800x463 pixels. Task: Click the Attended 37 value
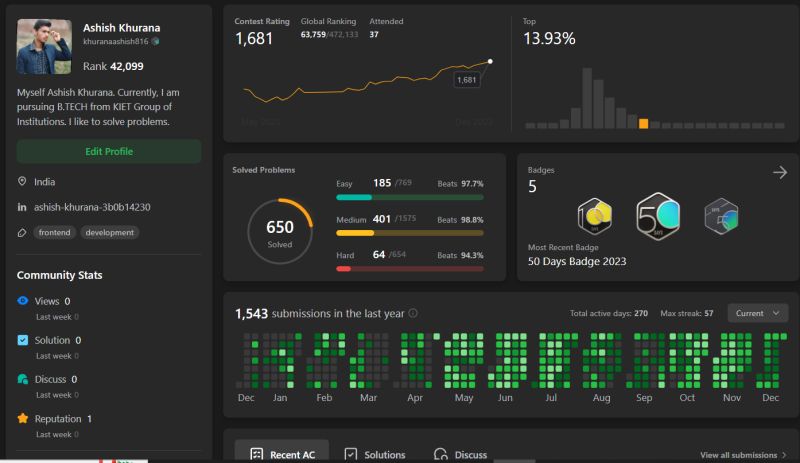click(374, 35)
